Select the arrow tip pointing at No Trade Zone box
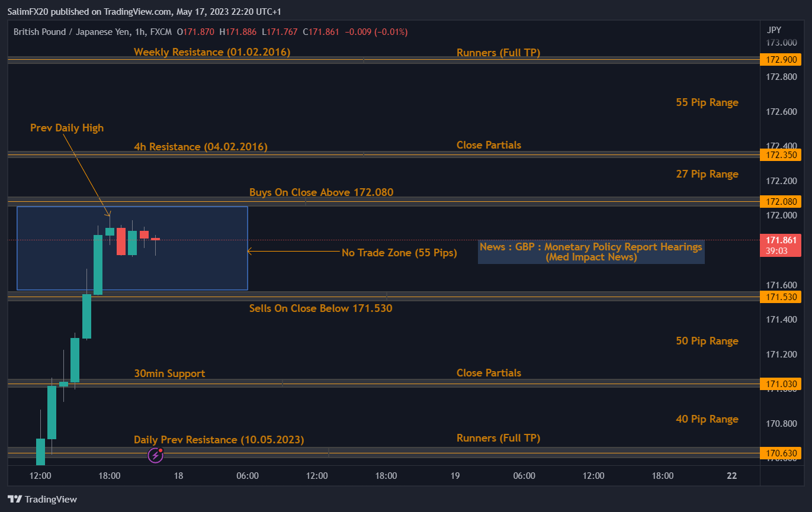Image resolution: width=812 pixels, height=512 pixels. 249,252
